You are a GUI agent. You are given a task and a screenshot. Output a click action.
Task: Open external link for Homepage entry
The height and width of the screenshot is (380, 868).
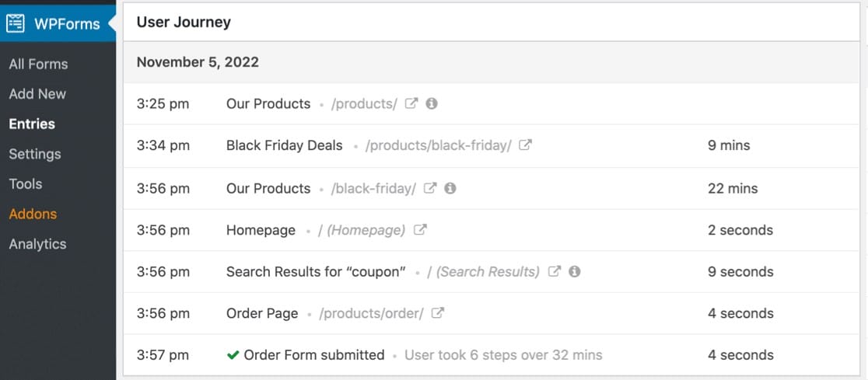click(420, 229)
